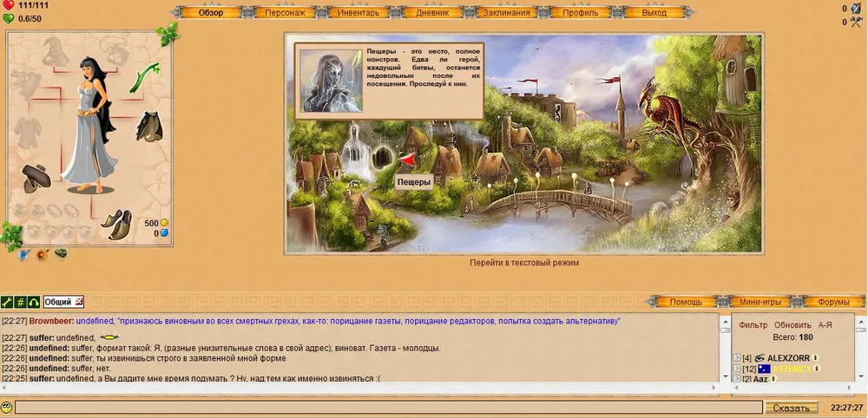This screenshot has width=868, height=418.
Task: Click the Всего: 180 player count
Action: click(x=792, y=336)
